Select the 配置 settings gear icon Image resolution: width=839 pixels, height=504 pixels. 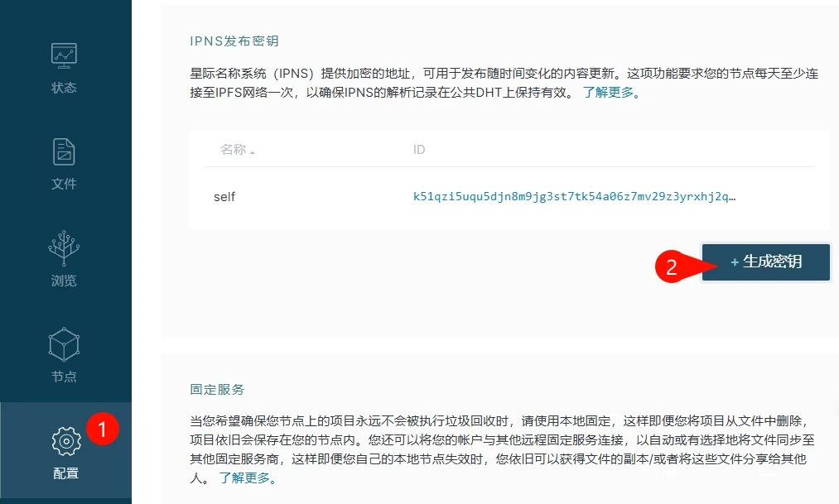tap(66, 441)
